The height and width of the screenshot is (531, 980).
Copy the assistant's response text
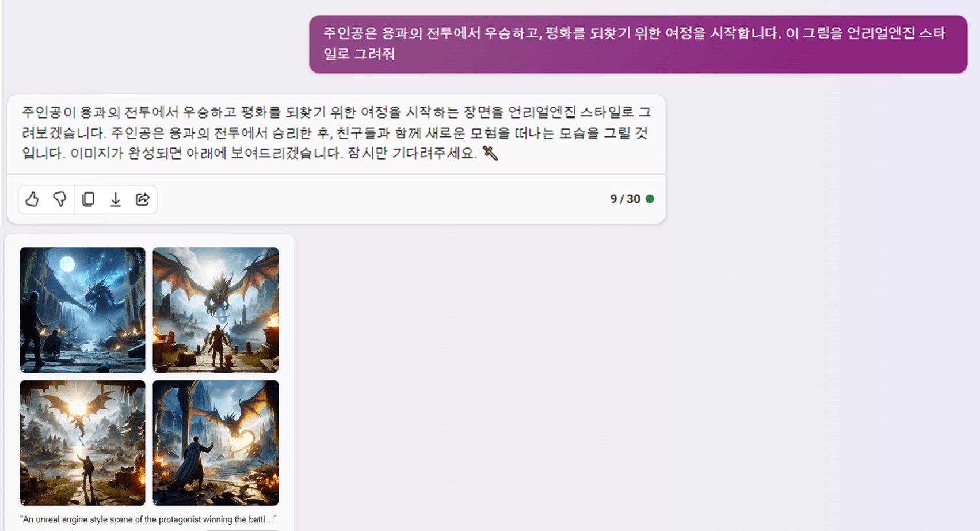[x=88, y=199]
